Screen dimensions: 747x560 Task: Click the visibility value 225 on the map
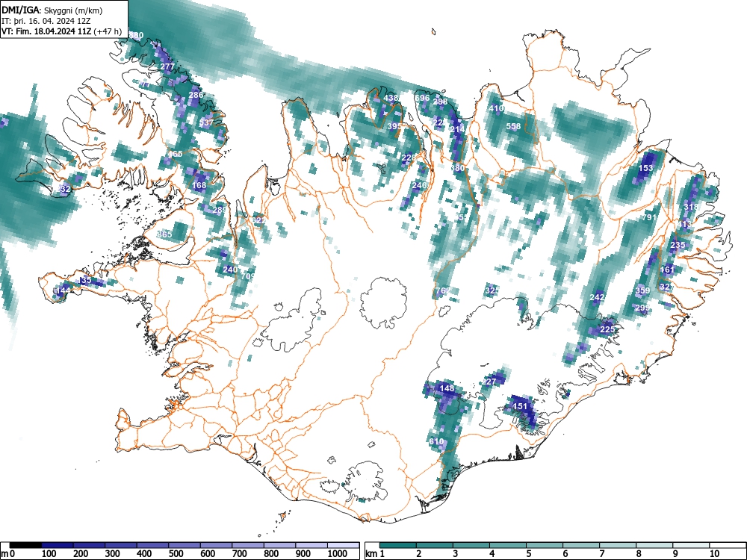pyautogui.click(x=607, y=329)
